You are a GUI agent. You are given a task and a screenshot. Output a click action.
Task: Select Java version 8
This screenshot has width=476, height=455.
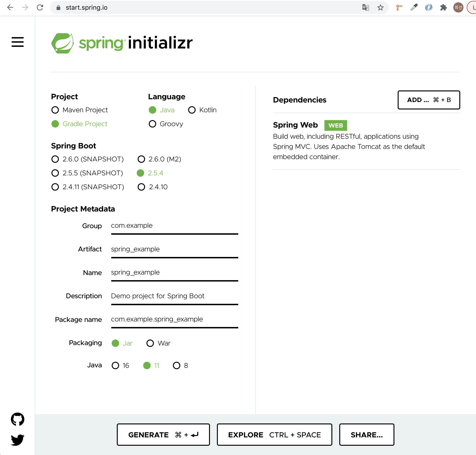tap(176, 365)
